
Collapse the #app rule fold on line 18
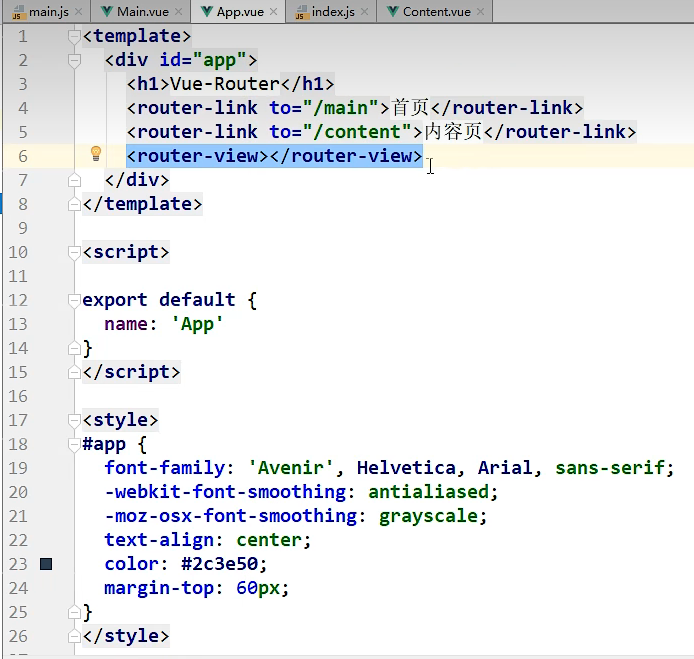(74, 444)
